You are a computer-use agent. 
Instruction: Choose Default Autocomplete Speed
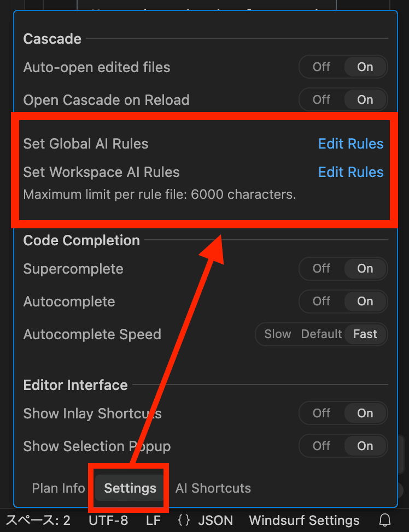click(x=321, y=334)
